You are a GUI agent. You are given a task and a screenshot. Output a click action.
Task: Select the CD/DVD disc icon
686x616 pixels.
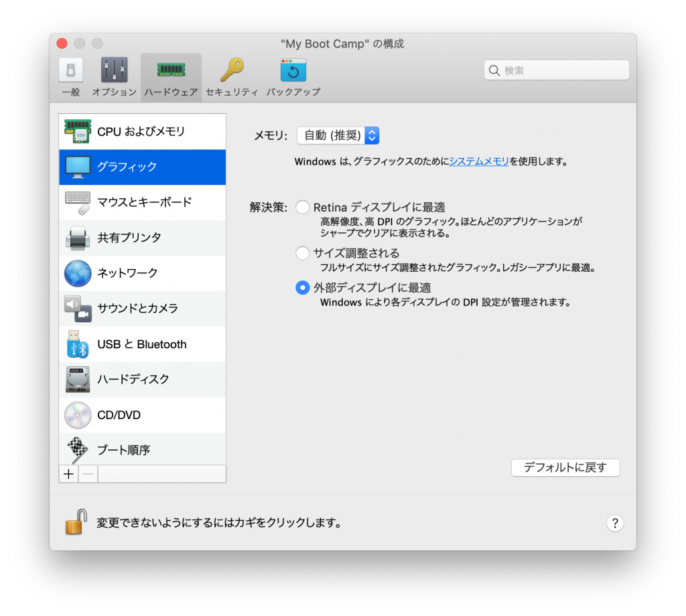pos(78,415)
